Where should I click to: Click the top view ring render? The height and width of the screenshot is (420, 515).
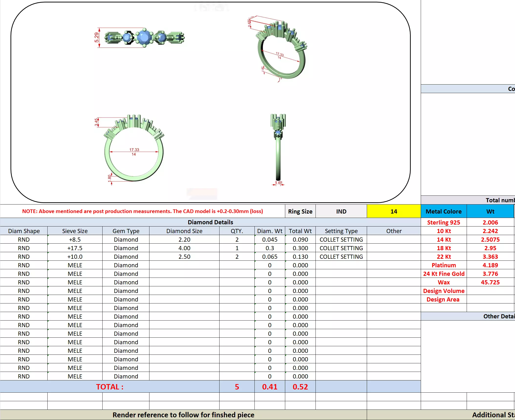point(144,38)
